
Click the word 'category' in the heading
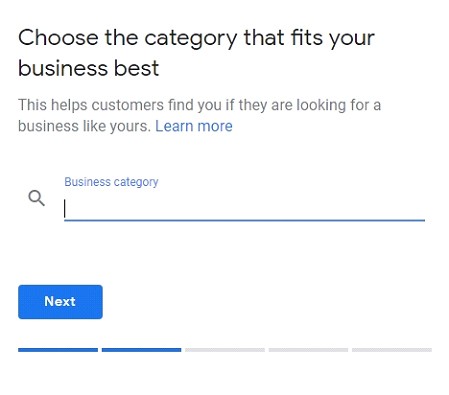pos(191,39)
